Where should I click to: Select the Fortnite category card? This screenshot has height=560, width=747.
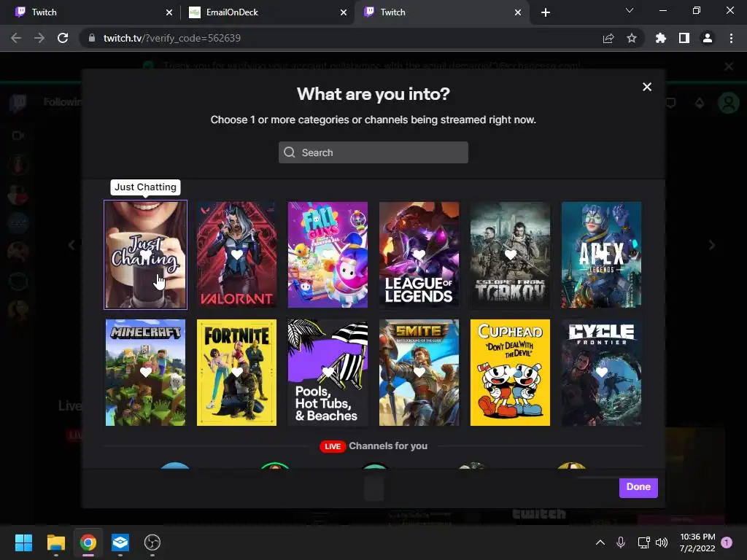pyautogui.click(x=236, y=373)
